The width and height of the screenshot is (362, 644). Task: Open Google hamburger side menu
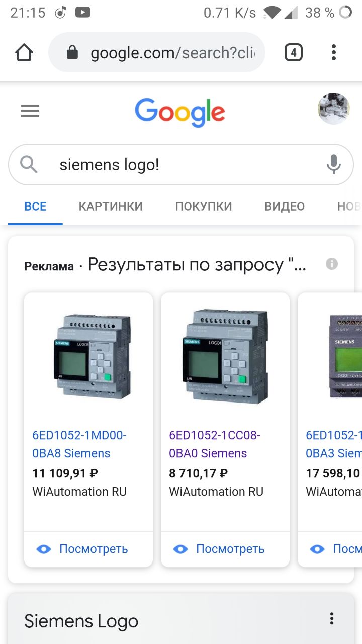pos(30,111)
